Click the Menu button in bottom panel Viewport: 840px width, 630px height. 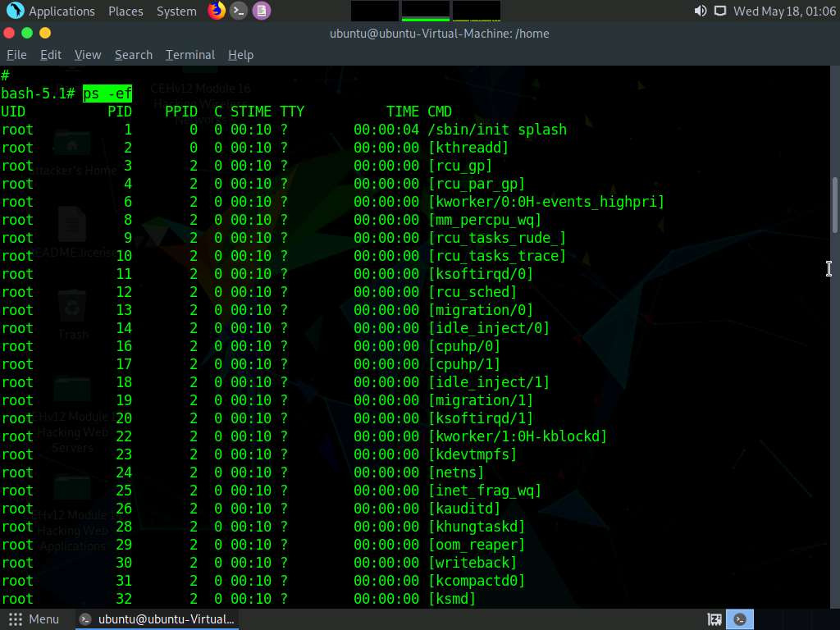pyautogui.click(x=34, y=619)
